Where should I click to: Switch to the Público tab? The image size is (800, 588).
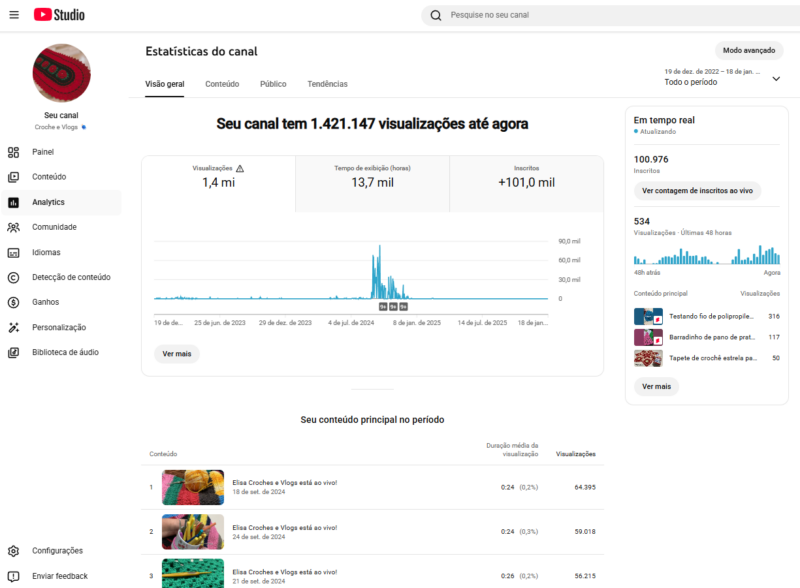(x=272, y=84)
